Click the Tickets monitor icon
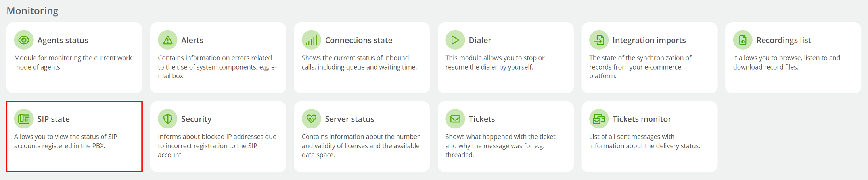Image resolution: width=868 pixels, height=180 pixels. (599, 119)
